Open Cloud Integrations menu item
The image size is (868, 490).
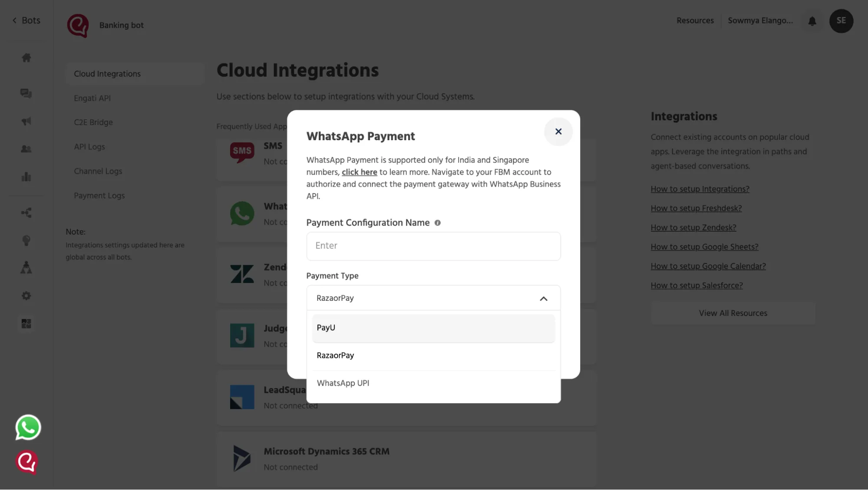pyautogui.click(x=135, y=74)
